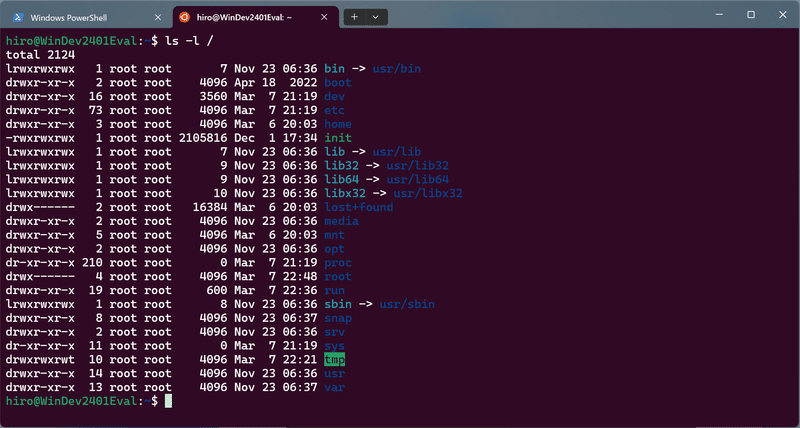Click the 'opt' directory name

(335, 249)
